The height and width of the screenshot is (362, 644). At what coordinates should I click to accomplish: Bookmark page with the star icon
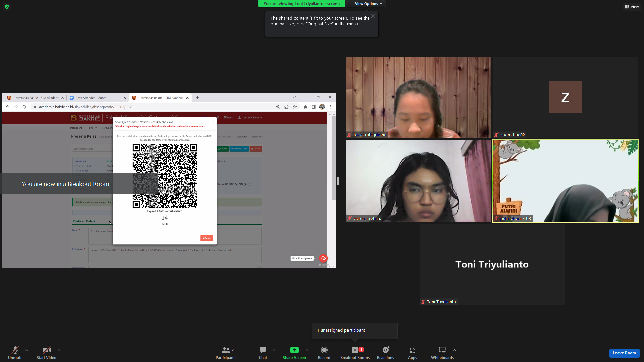(x=295, y=107)
